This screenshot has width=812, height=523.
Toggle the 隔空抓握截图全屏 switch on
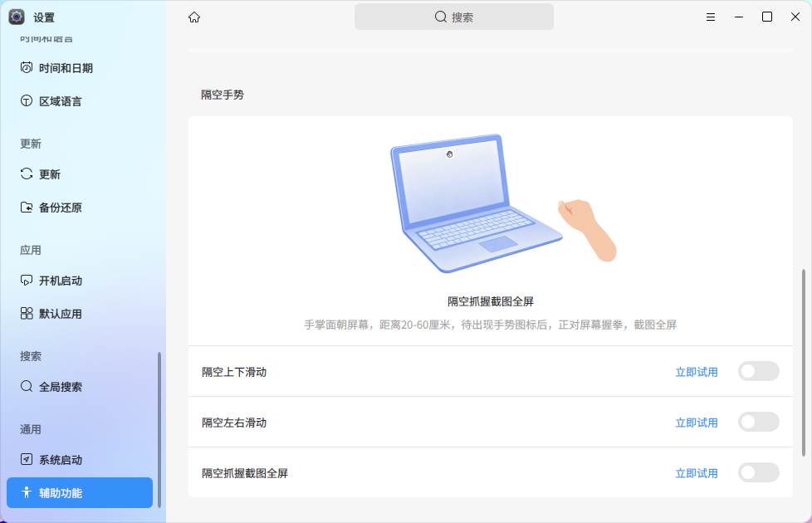point(759,472)
